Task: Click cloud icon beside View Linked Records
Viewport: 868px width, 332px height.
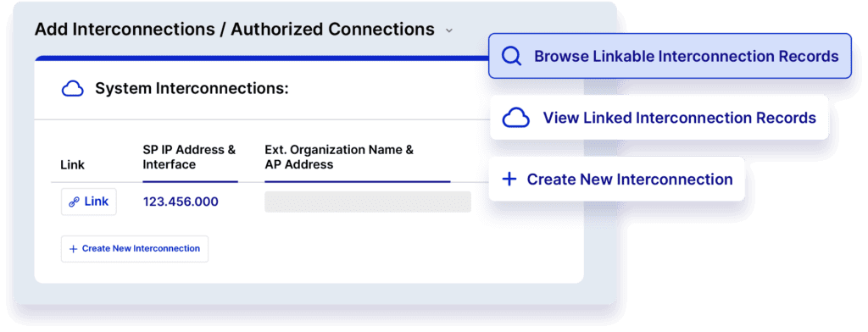Action: point(515,118)
